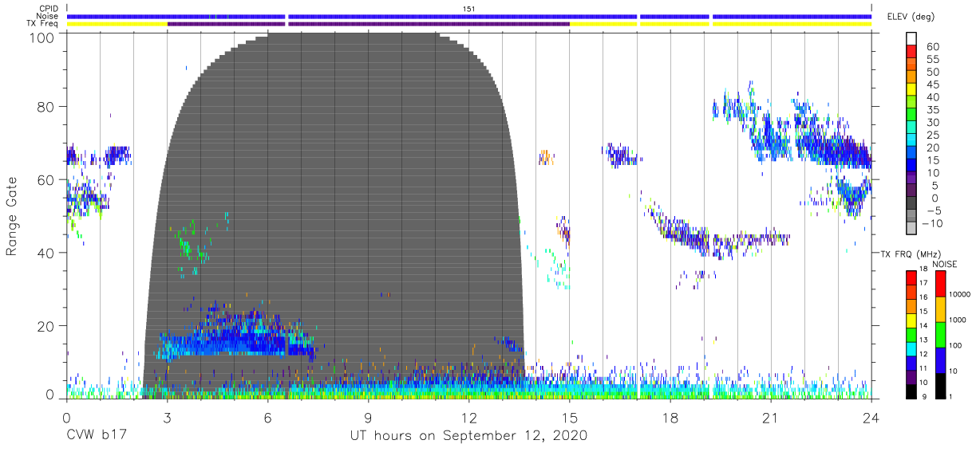
Task: Select the ELEV (deg) color bar title
Action: (x=911, y=17)
